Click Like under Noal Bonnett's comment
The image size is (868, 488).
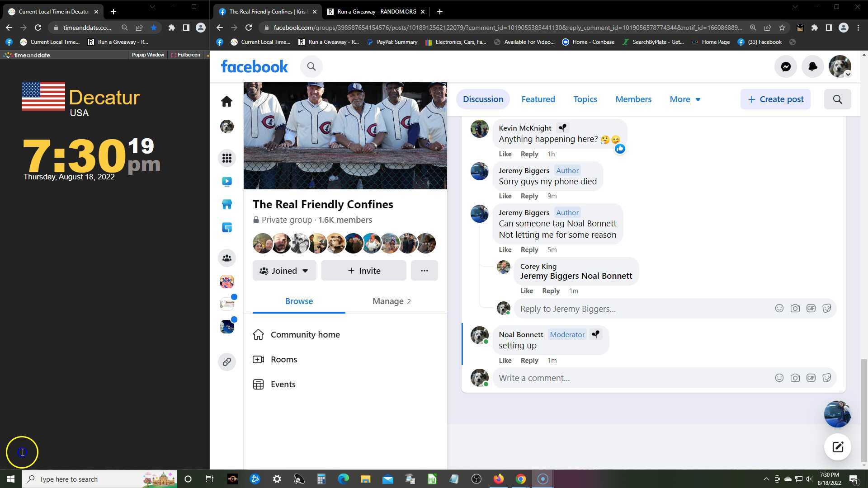click(x=505, y=361)
